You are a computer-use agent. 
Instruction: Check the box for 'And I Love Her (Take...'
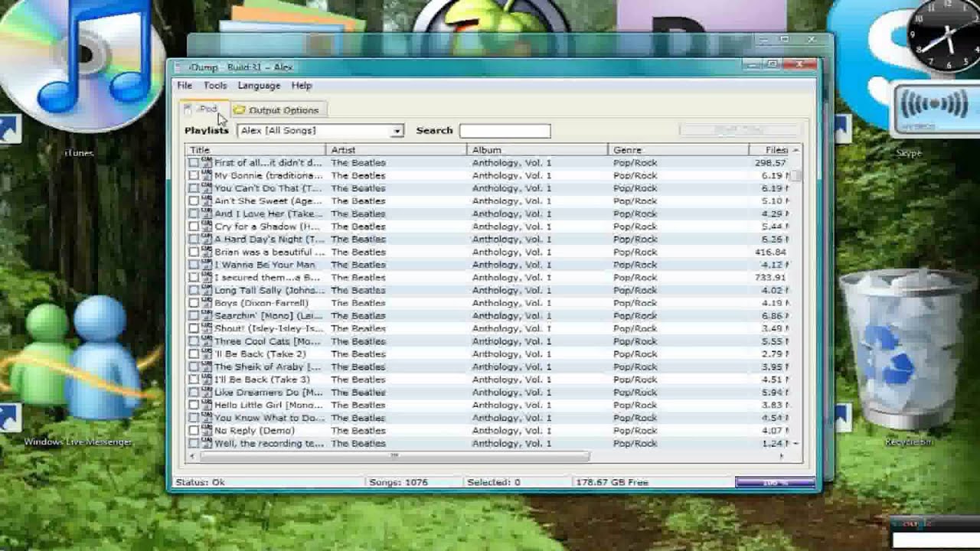point(194,214)
